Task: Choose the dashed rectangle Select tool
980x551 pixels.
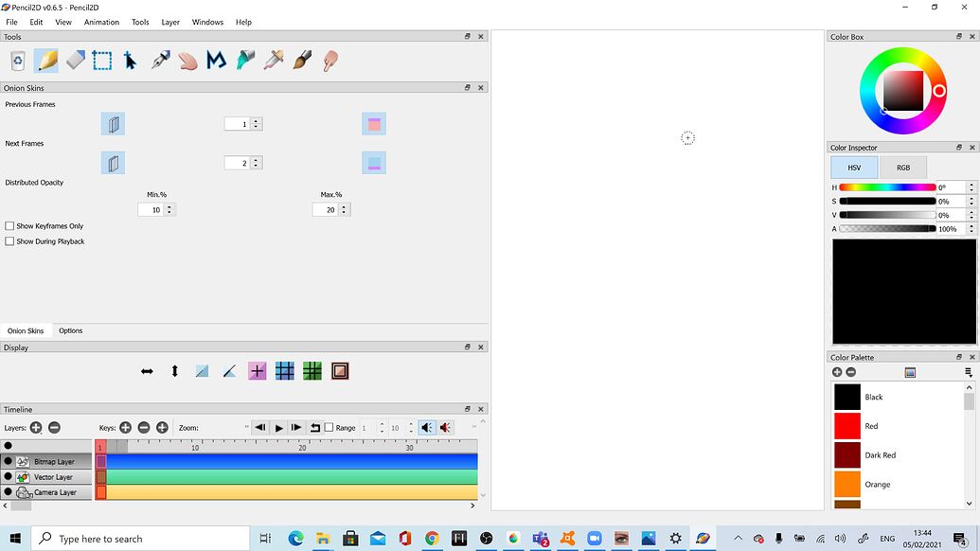Action: click(102, 61)
